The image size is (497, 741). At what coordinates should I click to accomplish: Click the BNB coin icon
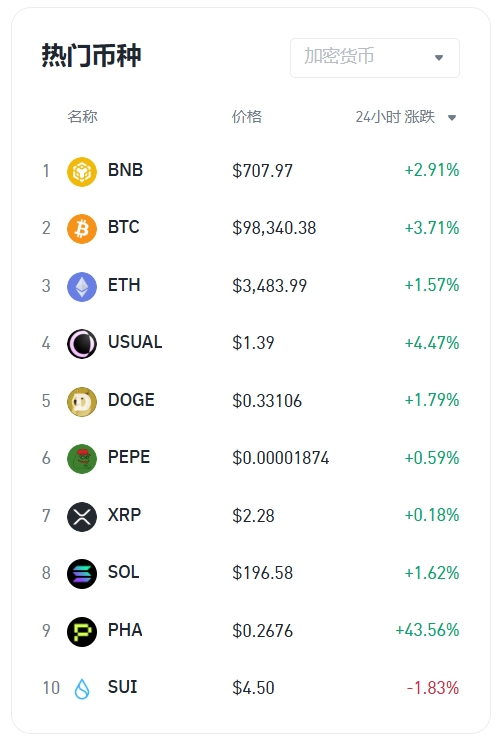82,172
